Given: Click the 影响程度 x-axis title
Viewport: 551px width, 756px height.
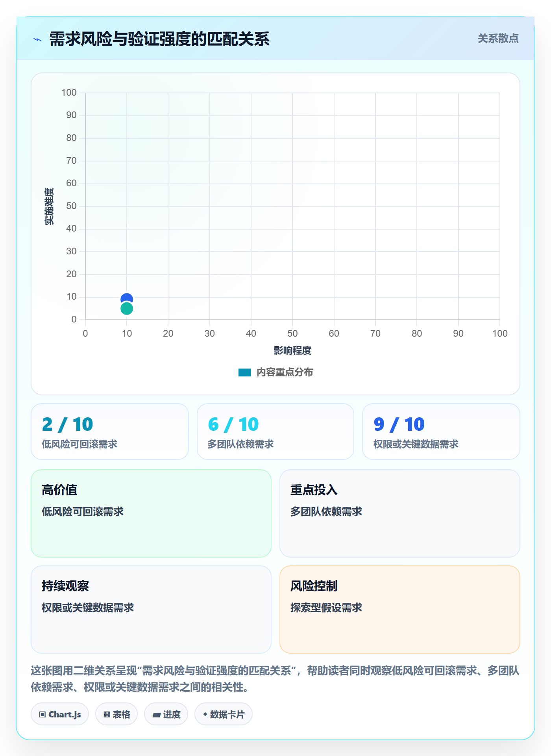Looking at the screenshot, I should tap(292, 350).
